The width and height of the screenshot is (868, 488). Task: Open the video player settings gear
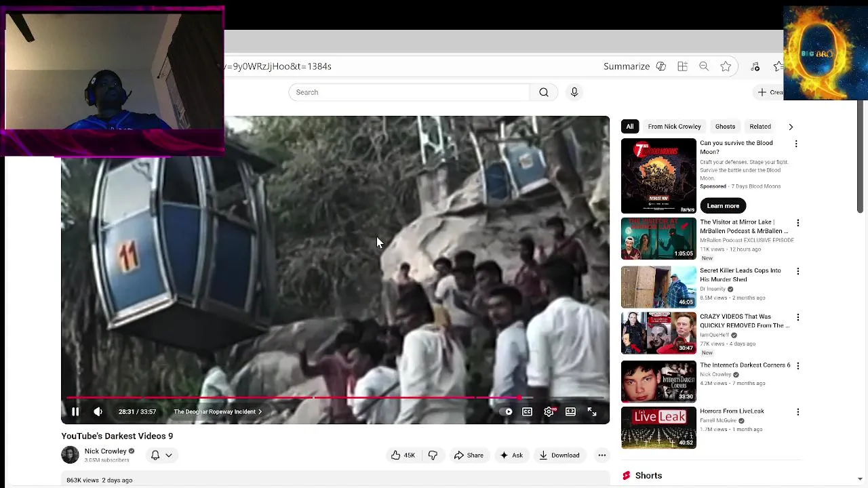[549, 411]
